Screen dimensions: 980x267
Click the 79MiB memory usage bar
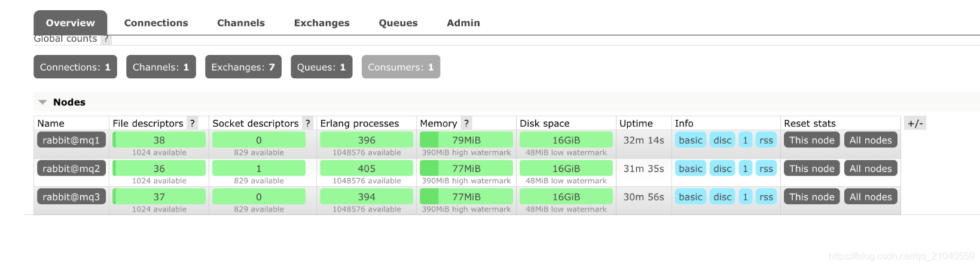[466, 140]
